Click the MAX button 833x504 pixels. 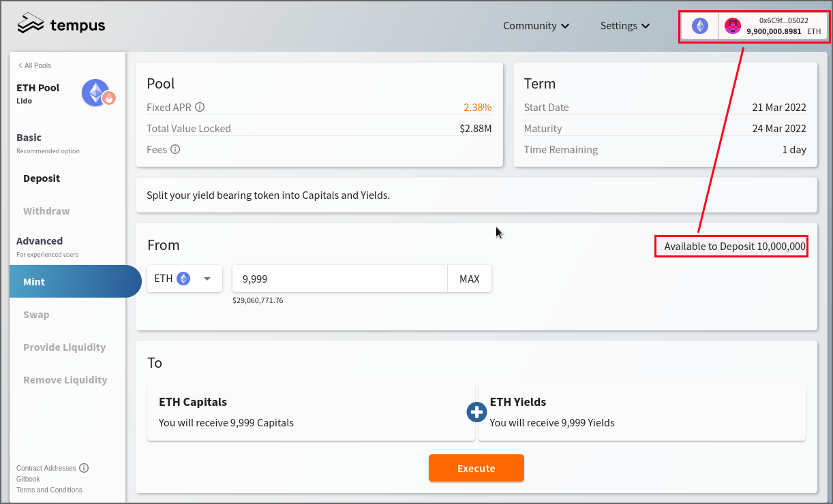[470, 279]
